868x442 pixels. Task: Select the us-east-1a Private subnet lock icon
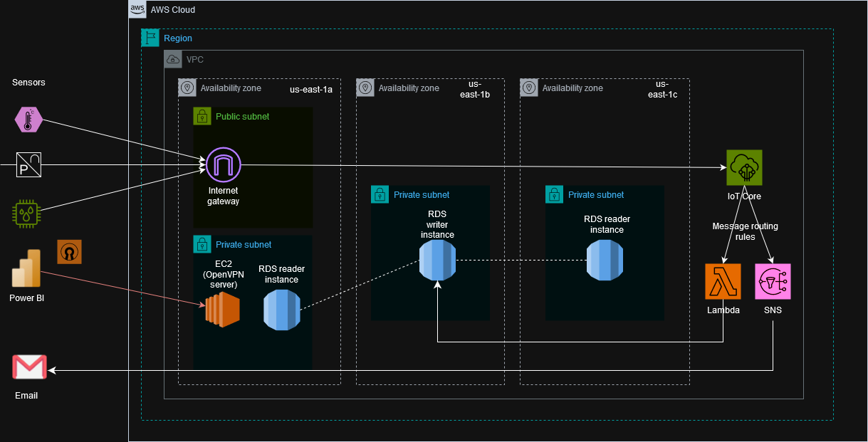(202, 244)
